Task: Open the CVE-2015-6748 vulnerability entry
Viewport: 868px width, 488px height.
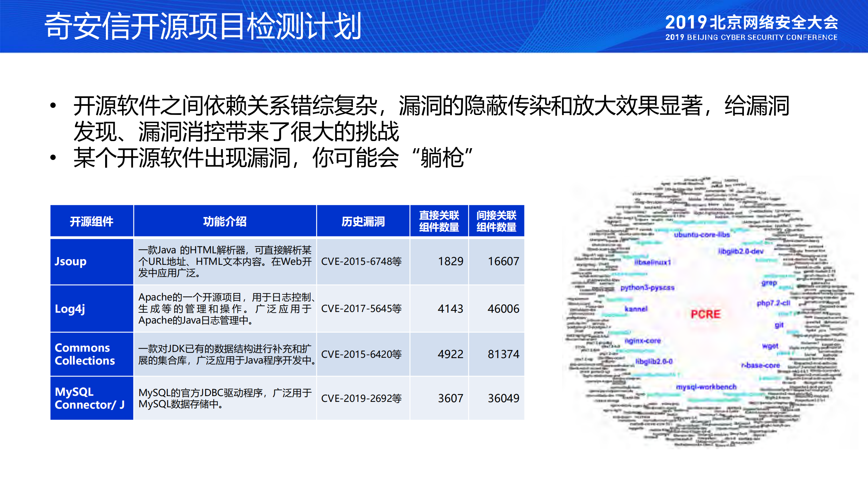Action: point(362,261)
